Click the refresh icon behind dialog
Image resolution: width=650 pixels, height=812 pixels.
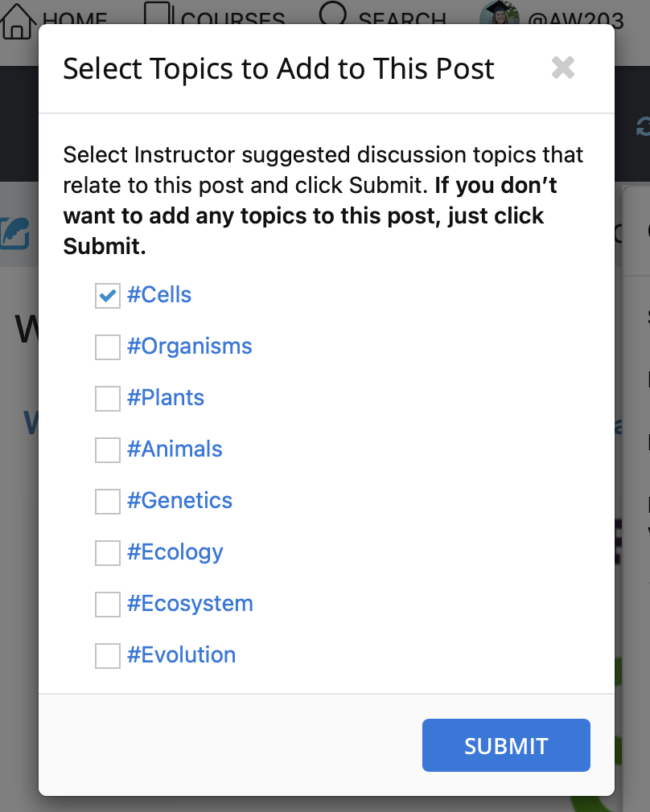click(x=644, y=126)
